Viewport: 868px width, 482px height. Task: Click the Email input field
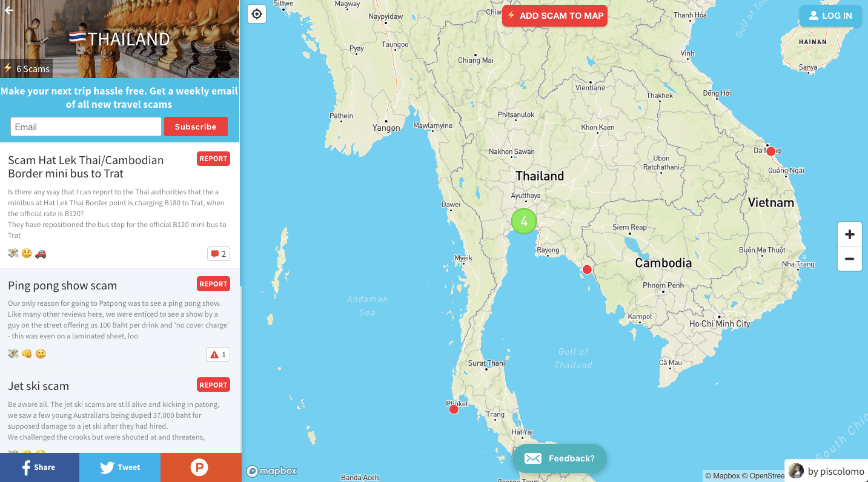86,127
